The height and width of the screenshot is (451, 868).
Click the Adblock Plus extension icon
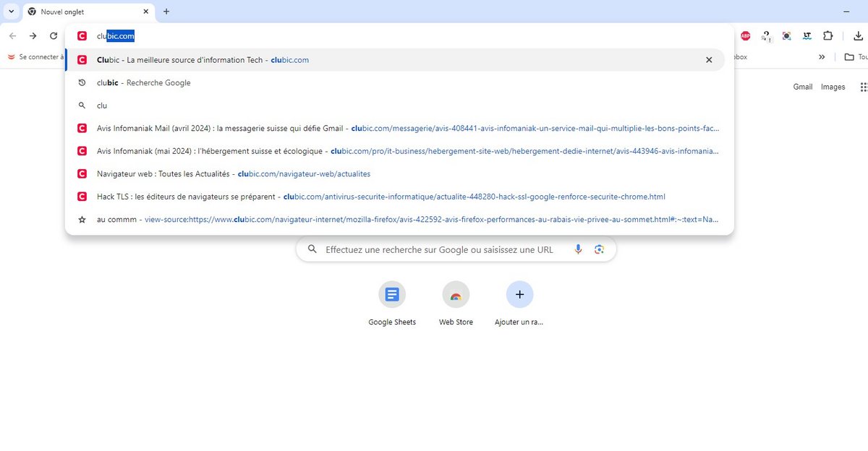click(x=745, y=36)
